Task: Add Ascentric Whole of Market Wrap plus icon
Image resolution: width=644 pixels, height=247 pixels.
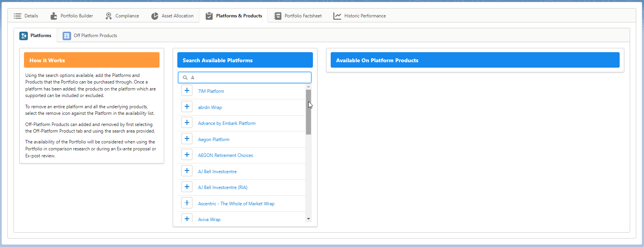Action: [187, 203]
